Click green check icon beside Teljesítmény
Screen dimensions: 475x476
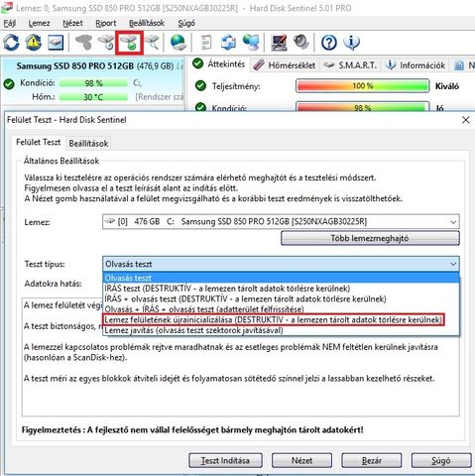click(x=200, y=86)
